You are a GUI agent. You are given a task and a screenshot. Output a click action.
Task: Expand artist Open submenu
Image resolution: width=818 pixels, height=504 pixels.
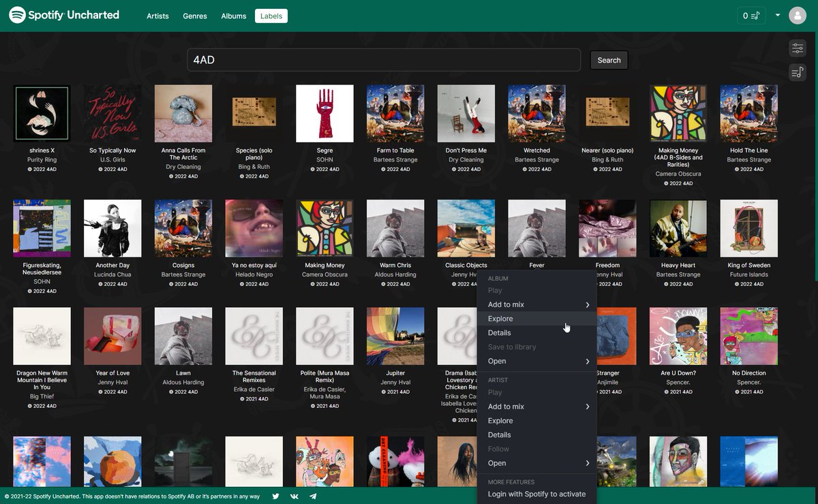537,463
